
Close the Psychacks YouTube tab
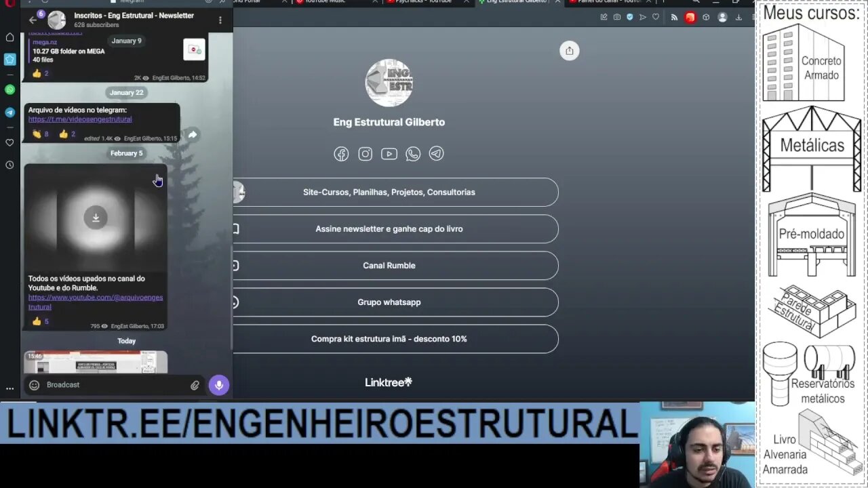click(467, 2)
